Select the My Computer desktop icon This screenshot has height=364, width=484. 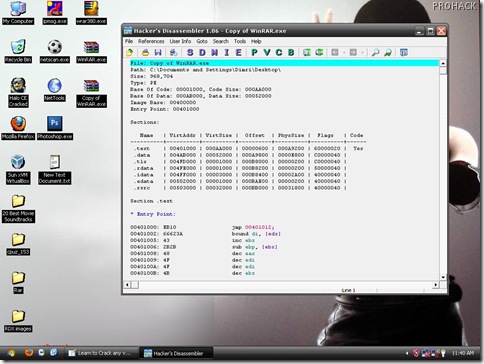pos(18,13)
